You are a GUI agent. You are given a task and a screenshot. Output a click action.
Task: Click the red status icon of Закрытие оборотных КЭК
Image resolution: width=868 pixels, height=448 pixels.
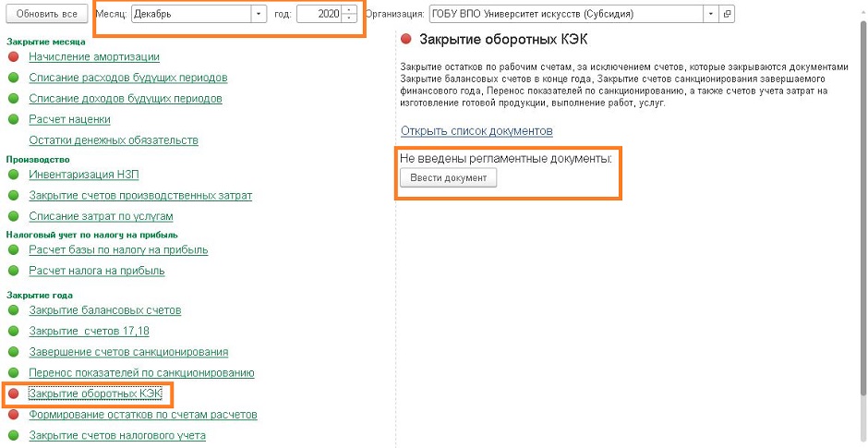13,394
